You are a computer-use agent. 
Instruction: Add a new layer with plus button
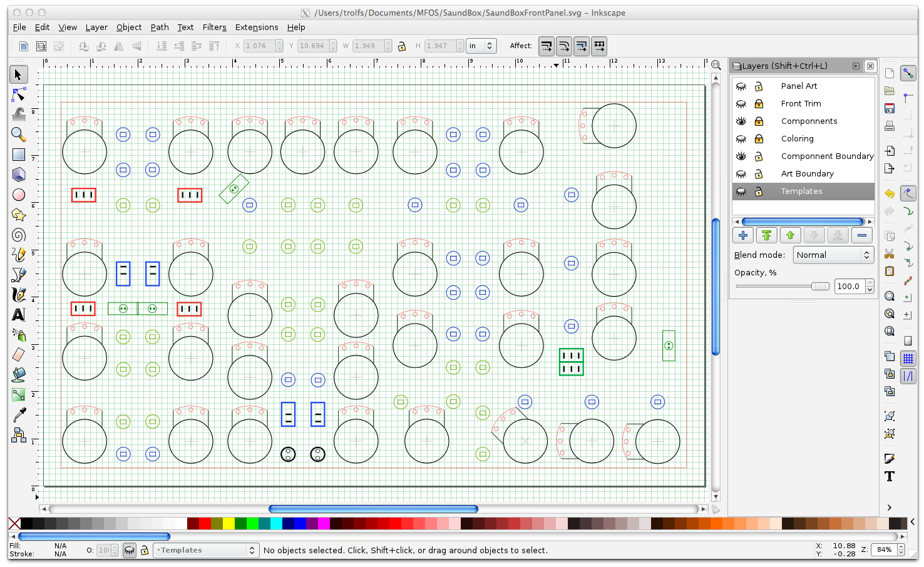click(x=743, y=235)
